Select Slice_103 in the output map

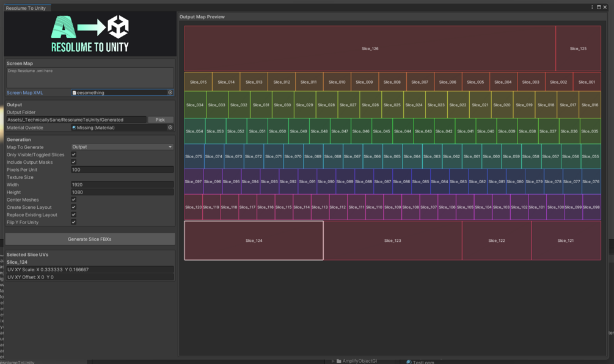click(501, 207)
